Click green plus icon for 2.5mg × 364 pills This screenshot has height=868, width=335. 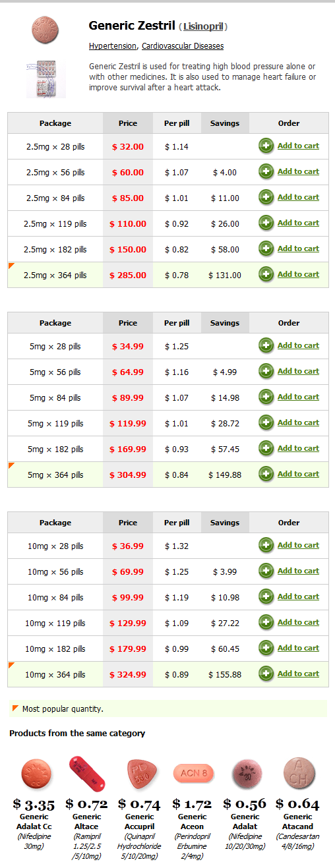(x=266, y=275)
